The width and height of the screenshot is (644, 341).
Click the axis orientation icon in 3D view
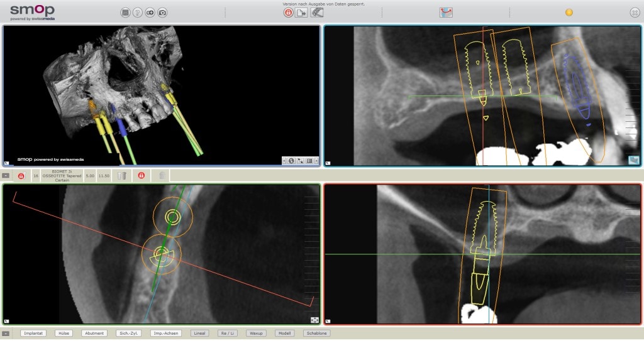coord(300,161)
